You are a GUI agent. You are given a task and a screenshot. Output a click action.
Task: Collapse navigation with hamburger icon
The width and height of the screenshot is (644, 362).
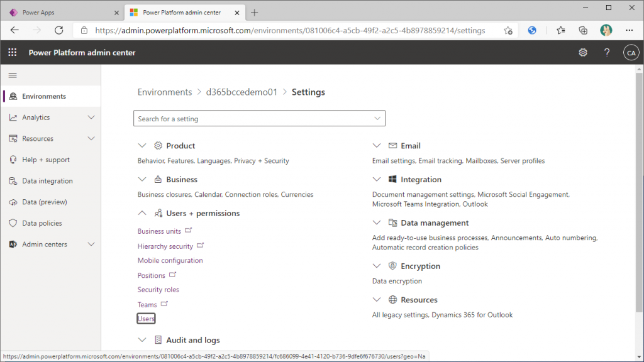(13, 75)
